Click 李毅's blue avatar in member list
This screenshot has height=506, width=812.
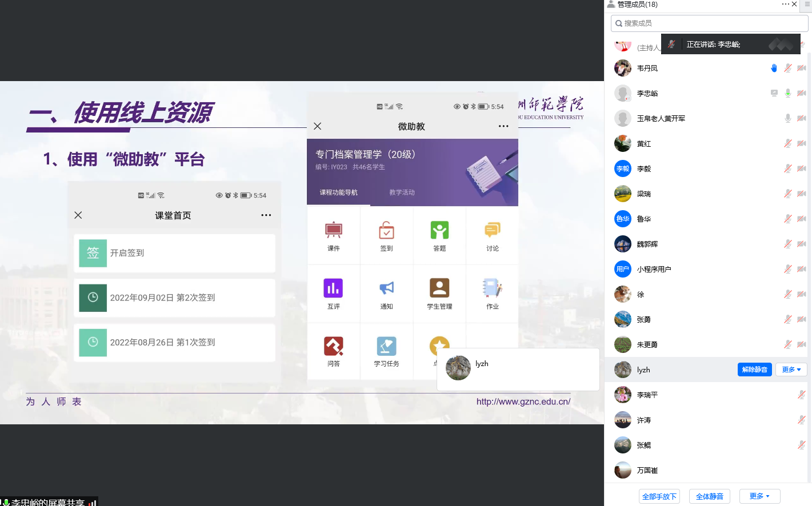(623, 168)
